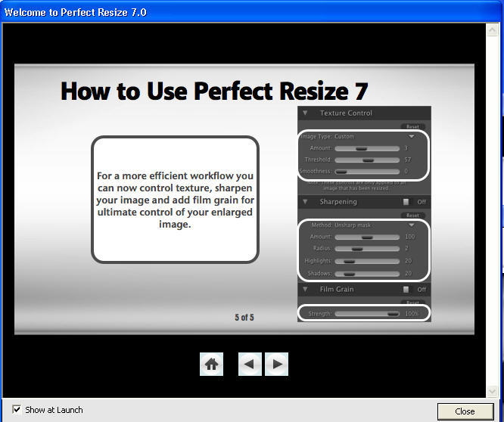
Task: Click the next slide arrow
Action: click(x=277, y=365)
